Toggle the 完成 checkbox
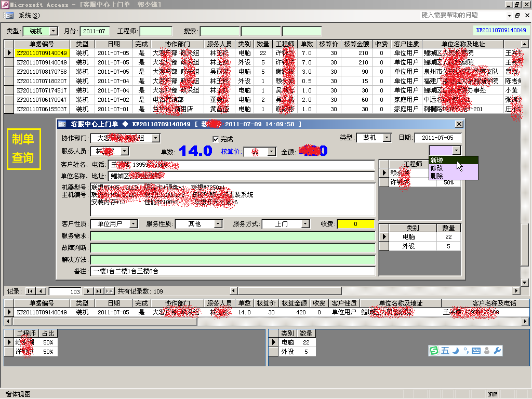 216,139
